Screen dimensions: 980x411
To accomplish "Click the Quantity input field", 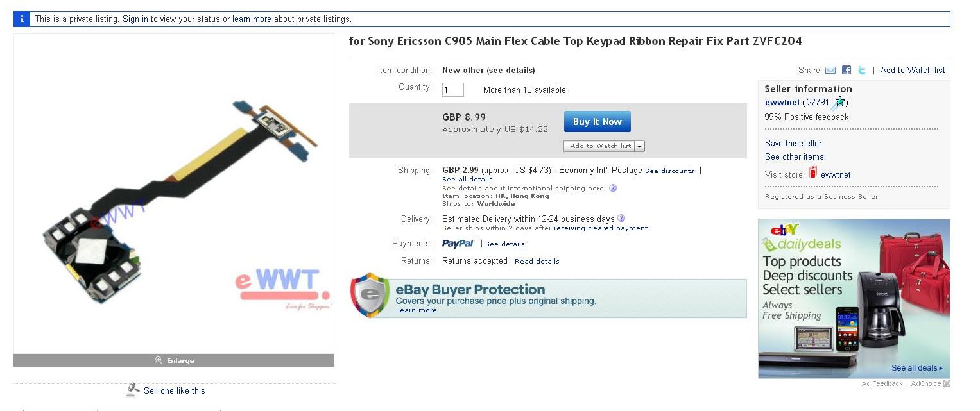I will click(453, 90).
